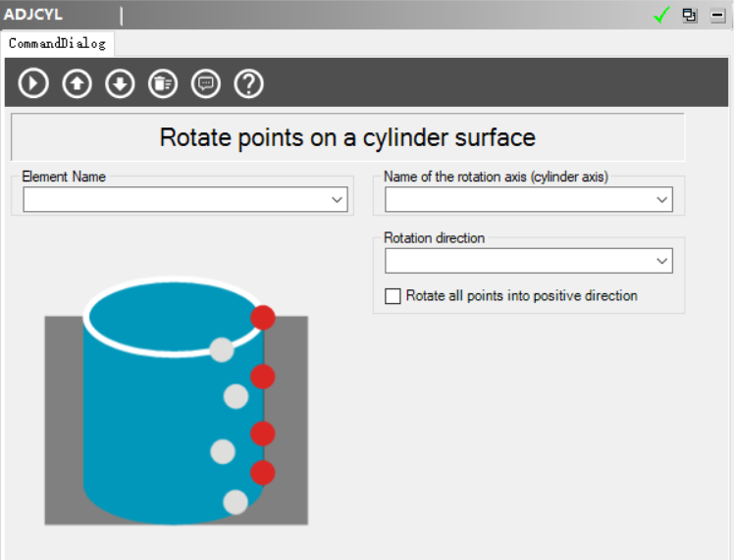Expand the rotation axis name dropdown

point(662,200)
